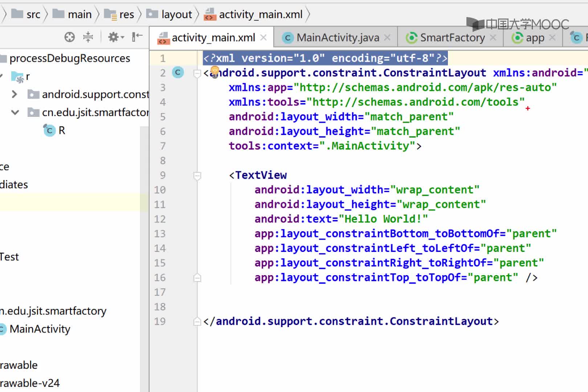Click the project panel vertical scrollbar
Viewport: 588px width, 392px height.
point(144,259)
